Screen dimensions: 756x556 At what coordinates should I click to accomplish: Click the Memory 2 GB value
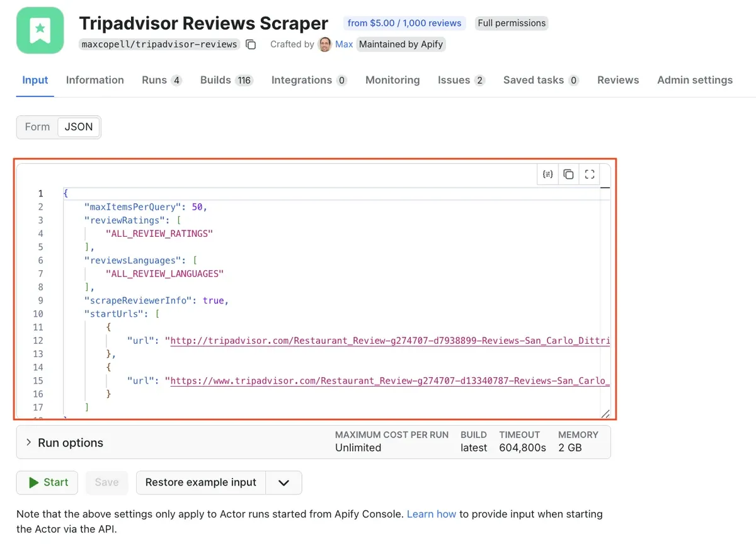click(570, 448)
